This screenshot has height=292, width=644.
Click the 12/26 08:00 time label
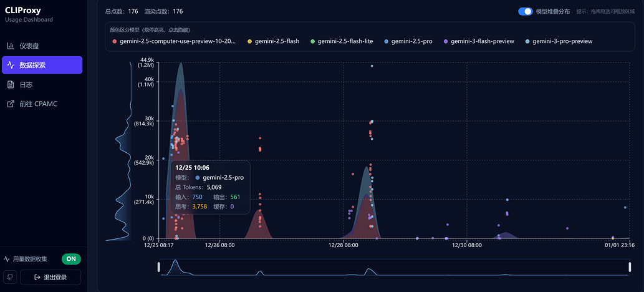(x=220, y=245)
